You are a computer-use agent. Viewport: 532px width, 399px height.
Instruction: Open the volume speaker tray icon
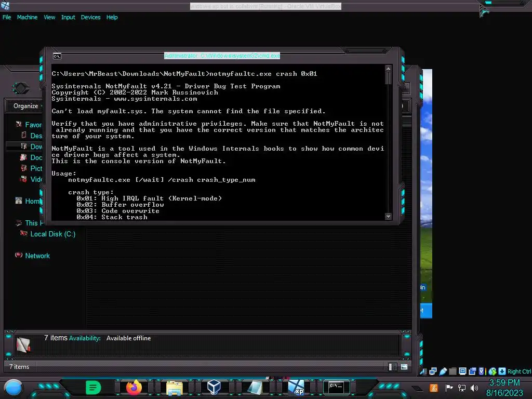point(474,388)
